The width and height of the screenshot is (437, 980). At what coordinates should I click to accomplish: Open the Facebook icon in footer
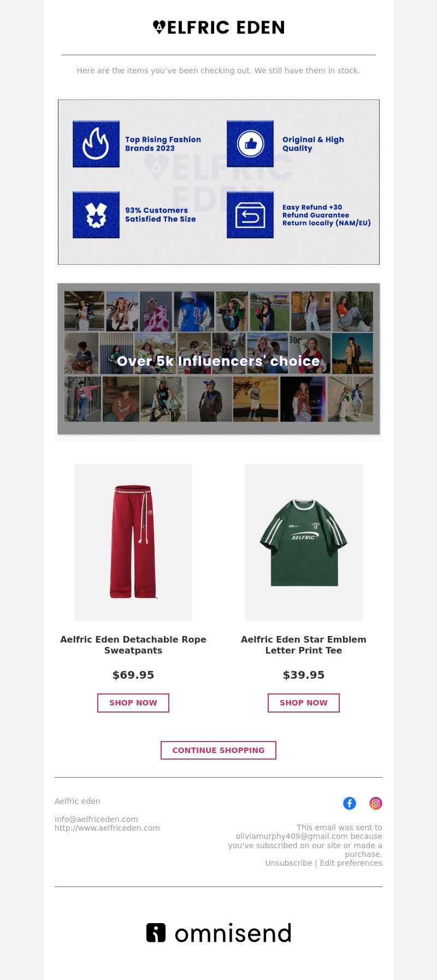(350, 803)
